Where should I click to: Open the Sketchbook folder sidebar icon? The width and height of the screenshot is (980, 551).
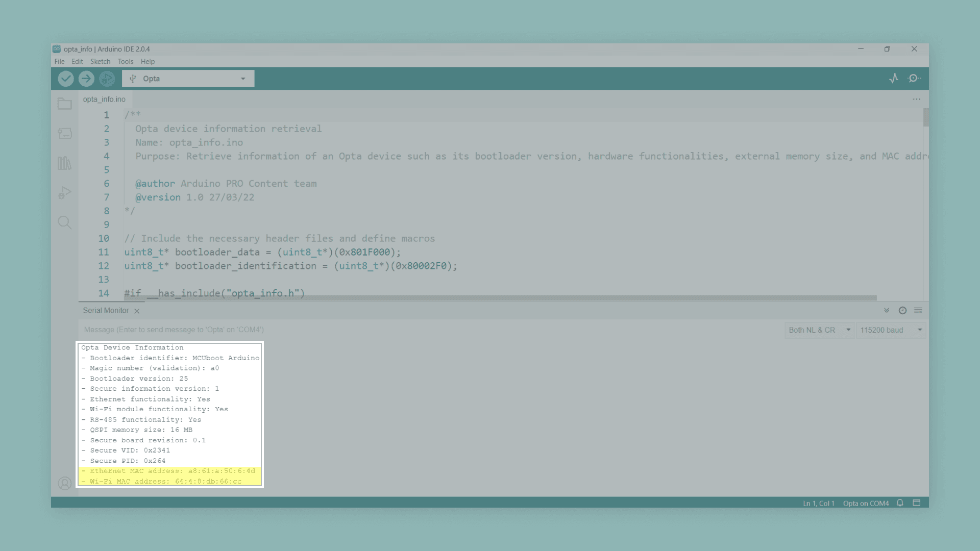[x=64, y=104]
